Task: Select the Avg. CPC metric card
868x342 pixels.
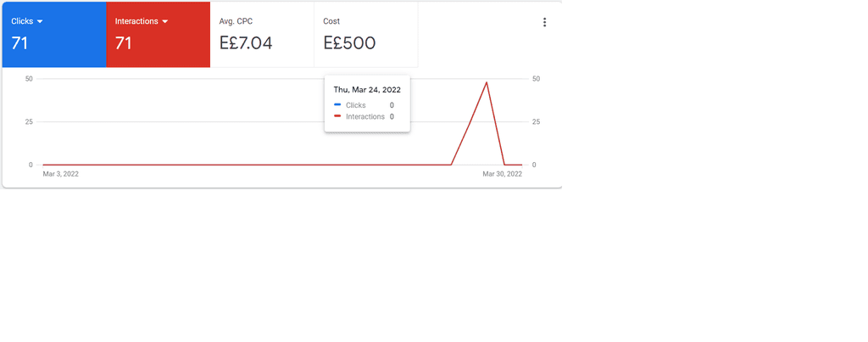Action: pyautogui.click(x=262, y=34)
